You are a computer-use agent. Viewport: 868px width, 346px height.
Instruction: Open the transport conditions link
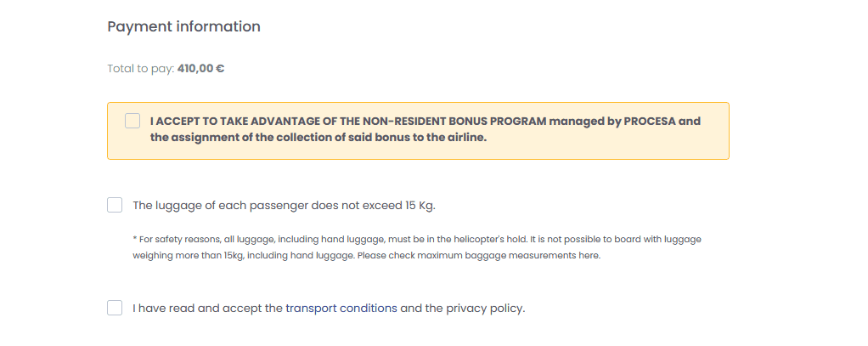[x=341, y=308]
